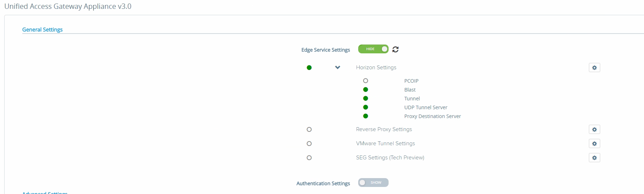Select the Proxy Destination Server item

pos(432,116)
